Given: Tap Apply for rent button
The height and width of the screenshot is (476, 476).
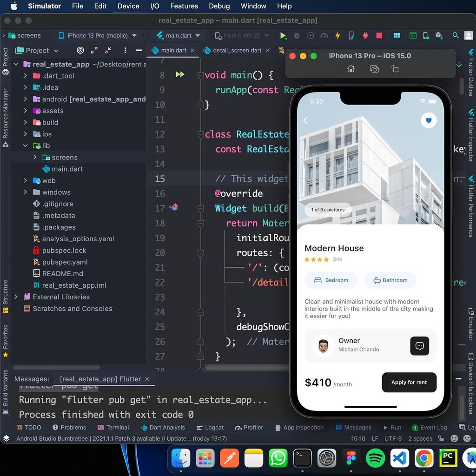Looking at the screenshot, I should tap(409, 382).
